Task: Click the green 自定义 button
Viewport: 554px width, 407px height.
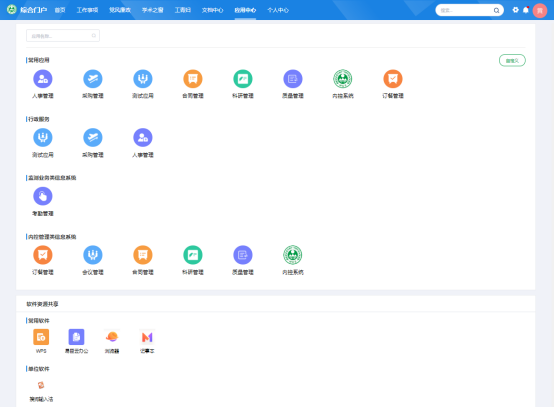Action: coord(512,60)
